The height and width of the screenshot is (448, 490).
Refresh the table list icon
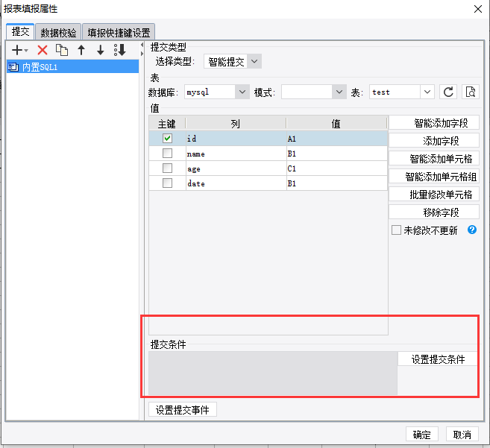tap(448, 92)
